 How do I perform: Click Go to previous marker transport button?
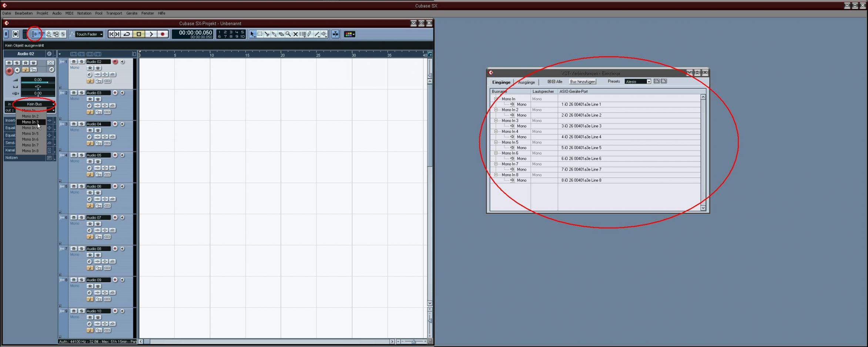111,34
